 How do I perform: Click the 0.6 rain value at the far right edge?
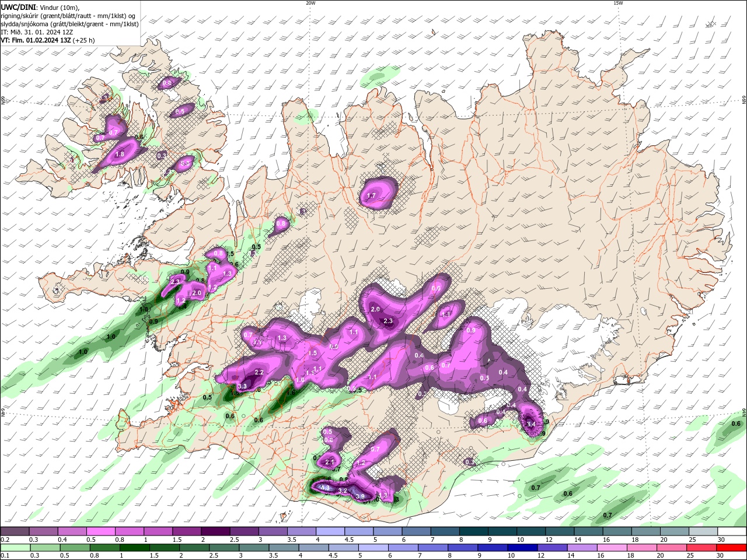tap(736, 423)
